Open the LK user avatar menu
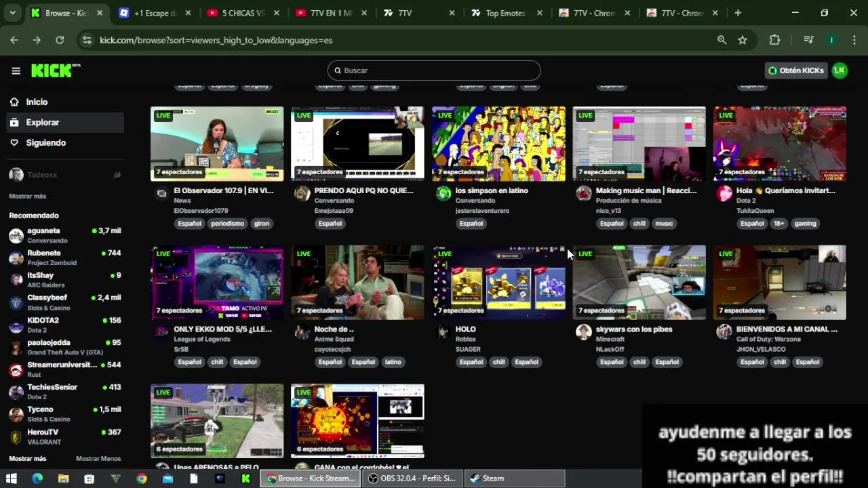The height and width of the screenshot is (488, 868). [840, 70]
